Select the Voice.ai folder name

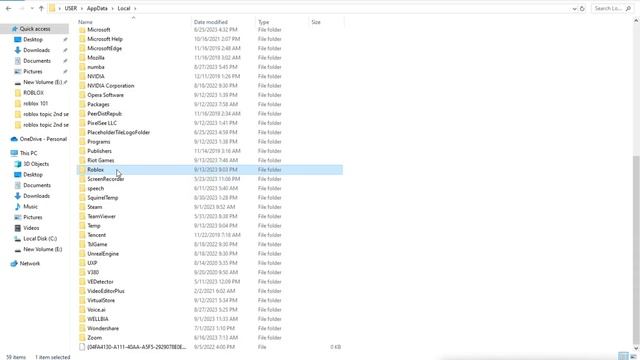96,310
